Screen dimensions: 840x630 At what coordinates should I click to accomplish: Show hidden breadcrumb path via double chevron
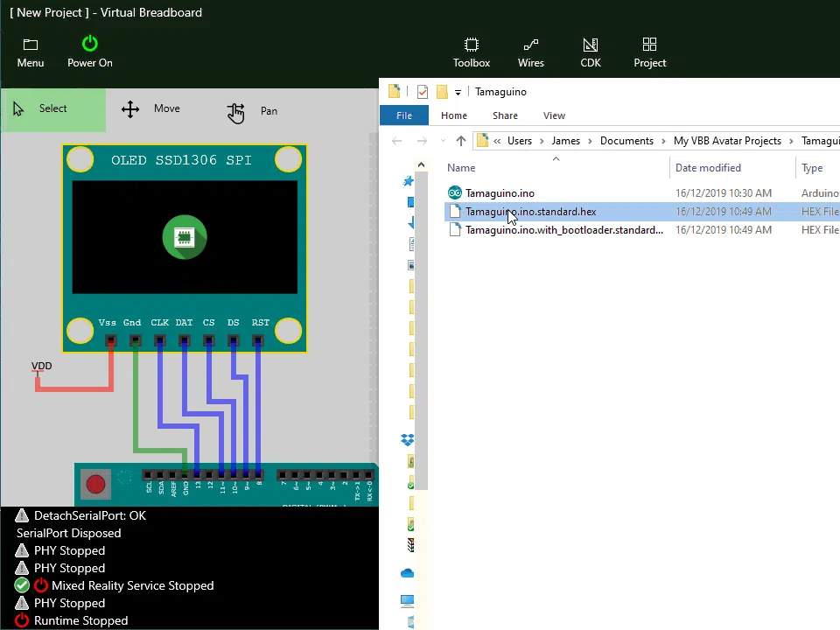[497, 141]
